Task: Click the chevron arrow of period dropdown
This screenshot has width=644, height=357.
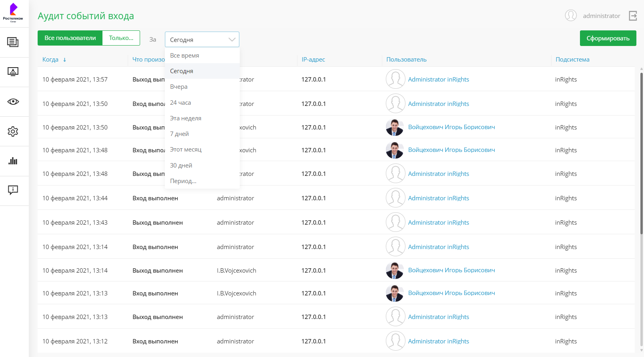Action: tap(232, 40)
